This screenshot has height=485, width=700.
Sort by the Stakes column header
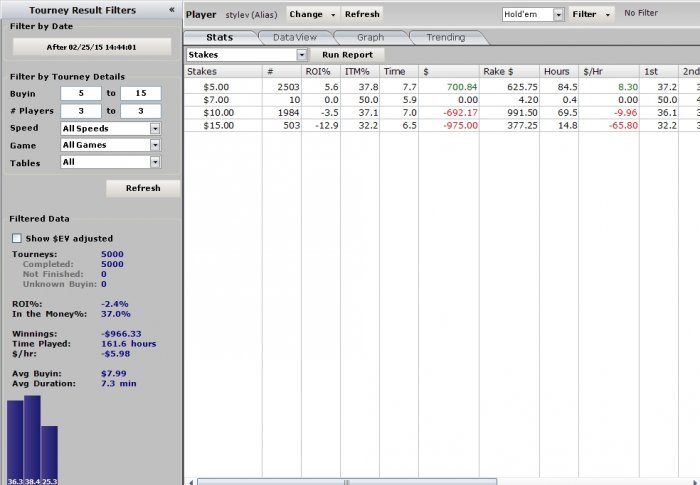coord(223,71)
